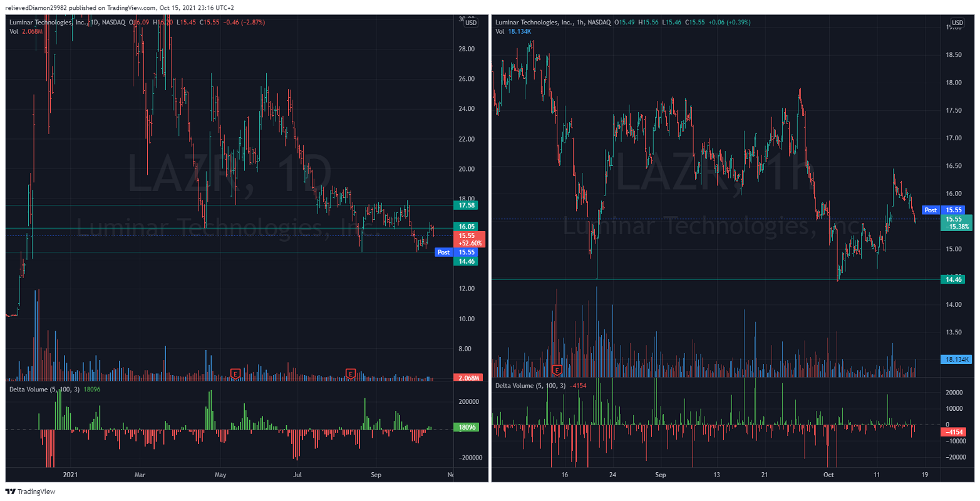Click the earnings E marker on the 1h chart
Screen dimensions: 980x501
click(x=558, y=369)
